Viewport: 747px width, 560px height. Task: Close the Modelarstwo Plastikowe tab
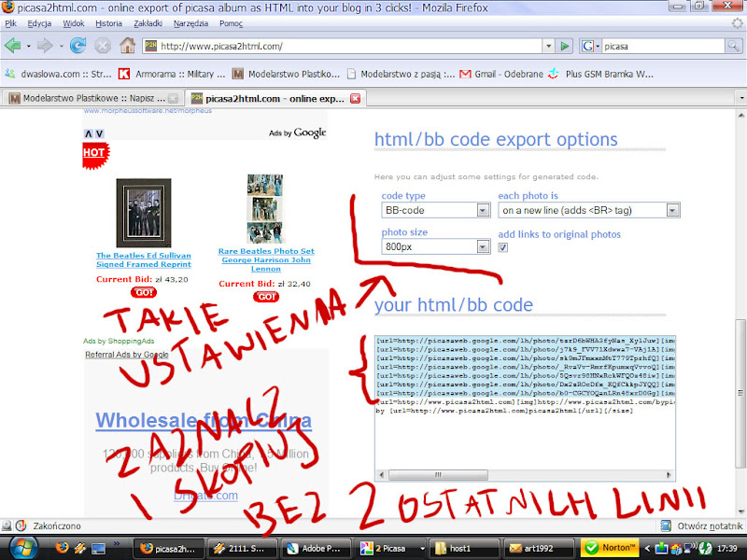(x=174, y=98)
